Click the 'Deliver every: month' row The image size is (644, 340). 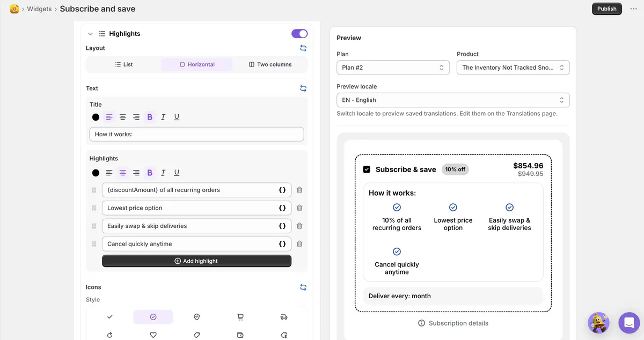453,296
